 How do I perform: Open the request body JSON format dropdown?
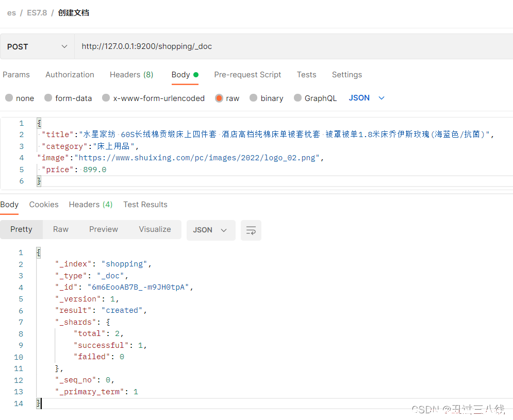point(367,98)
